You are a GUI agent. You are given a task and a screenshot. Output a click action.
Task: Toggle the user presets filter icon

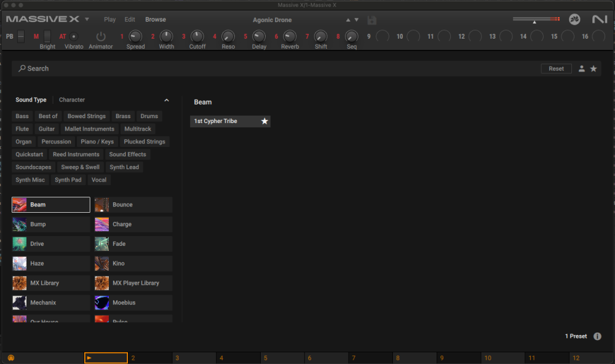point(582,69)
